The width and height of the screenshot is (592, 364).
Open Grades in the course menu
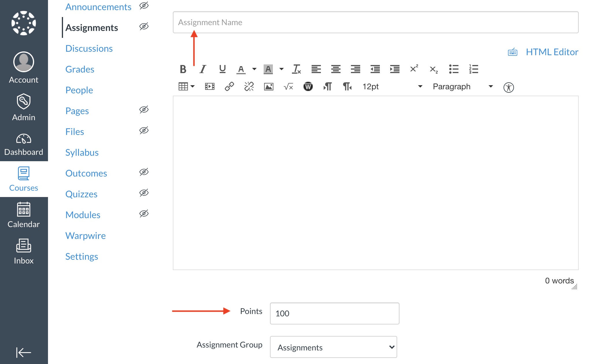coord(80,69)
